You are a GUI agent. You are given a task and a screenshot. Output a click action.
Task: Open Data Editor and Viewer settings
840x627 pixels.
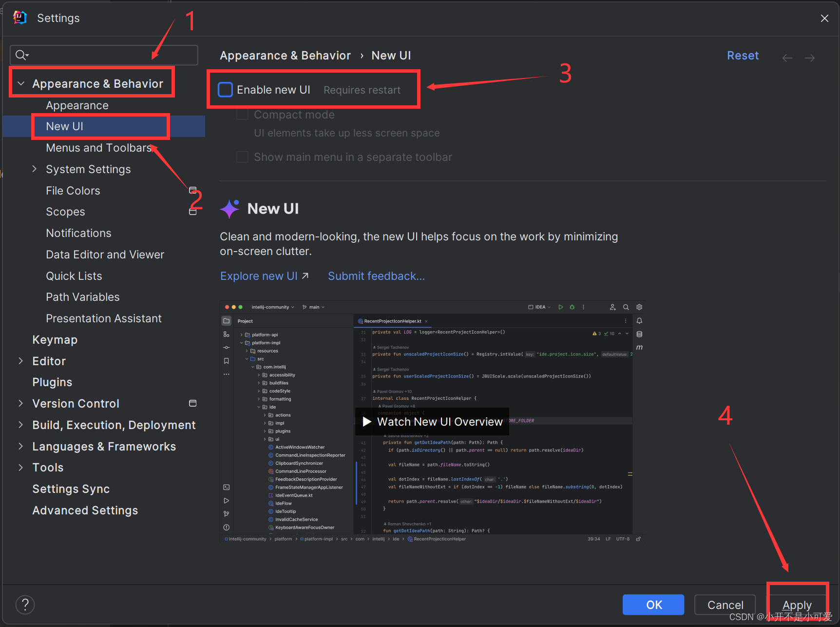(x=105, y=255)
